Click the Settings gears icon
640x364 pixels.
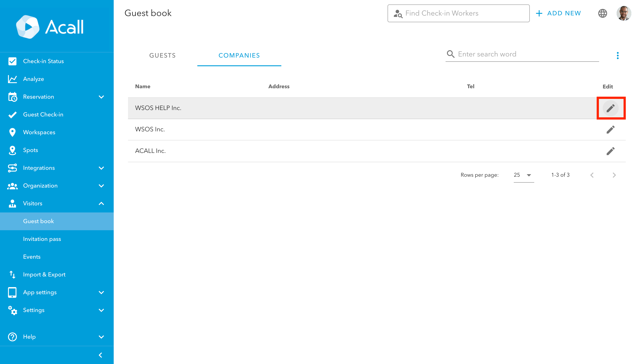click(x=12, y=310)
